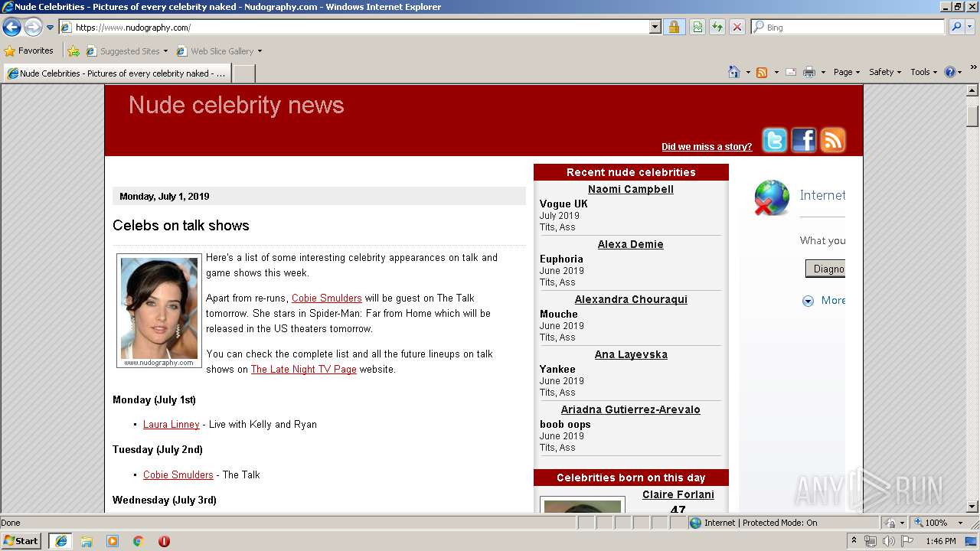980x551 pixels.
Task: Add page to Favorites bar icon
Action: (x=73, y=51)
